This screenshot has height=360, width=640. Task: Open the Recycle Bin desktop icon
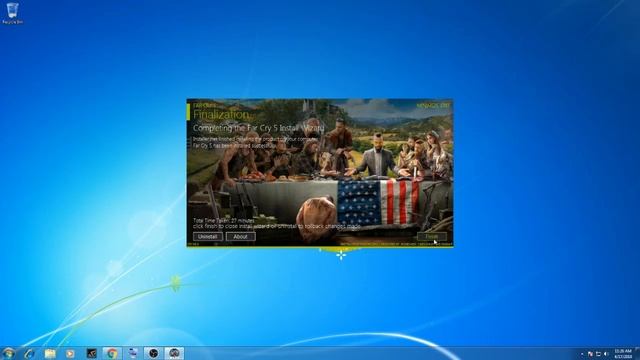pyautogui.click(x=13, y=13)
